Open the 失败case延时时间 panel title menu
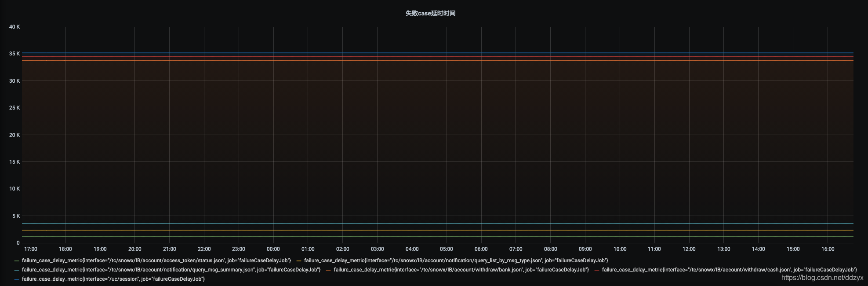 pos(430,13)
